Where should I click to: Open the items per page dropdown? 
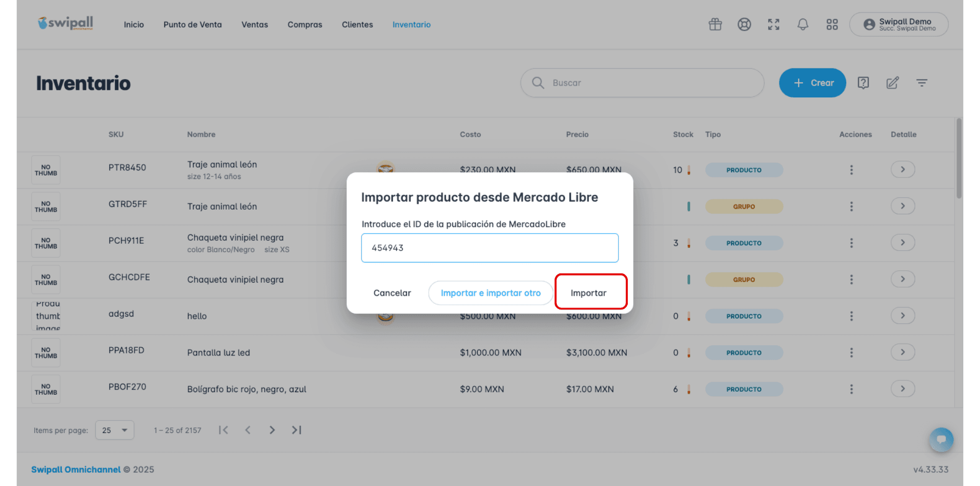(x=115, y=430)
